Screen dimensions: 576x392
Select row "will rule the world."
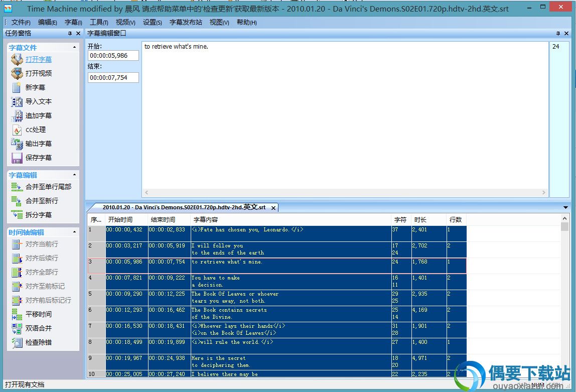277,346
